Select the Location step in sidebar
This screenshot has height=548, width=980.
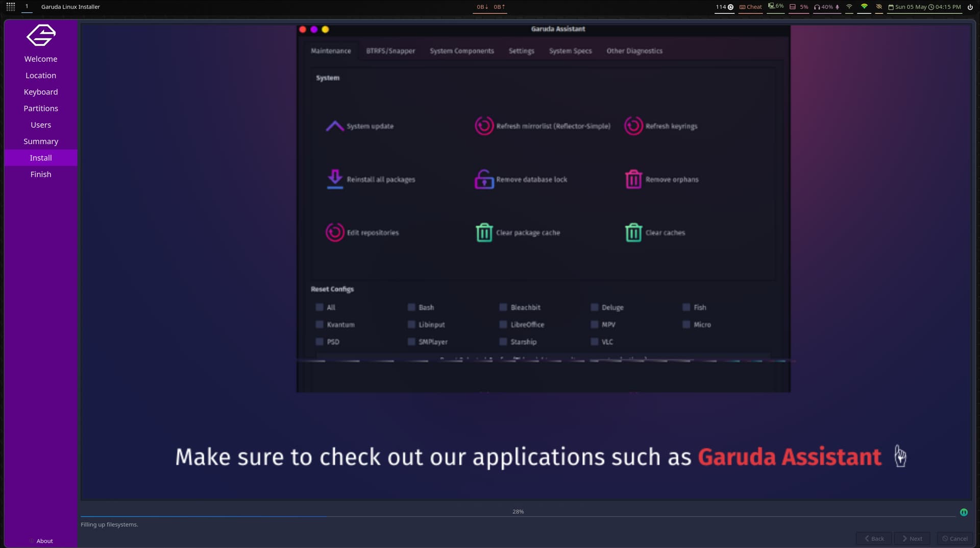coord(41,76)
